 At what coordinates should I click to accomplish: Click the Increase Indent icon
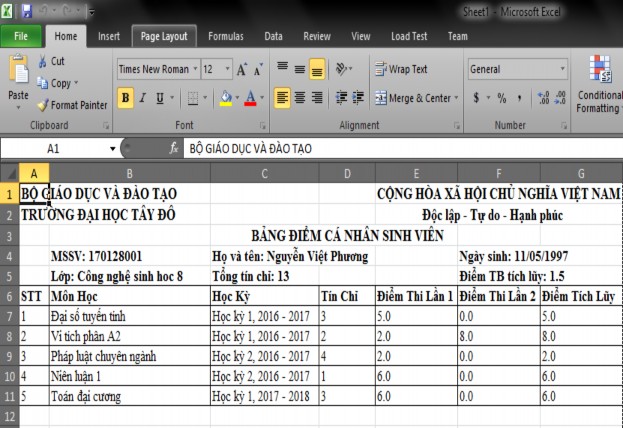(x=358, y=98)
